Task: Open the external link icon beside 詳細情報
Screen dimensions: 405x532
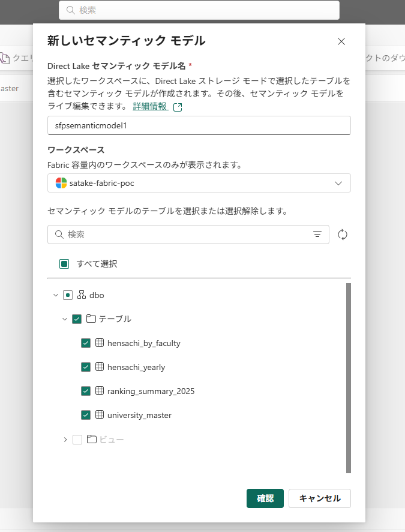Action: [x=178, y=107]
